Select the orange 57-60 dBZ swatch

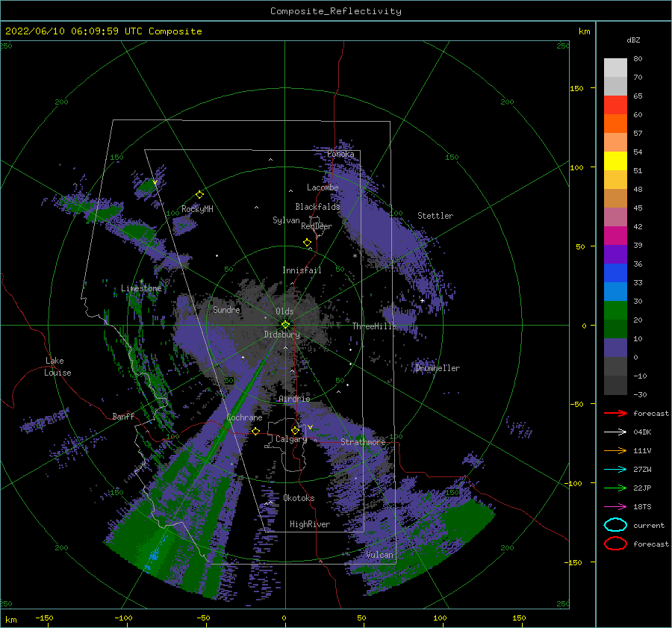tap(615, 124)
